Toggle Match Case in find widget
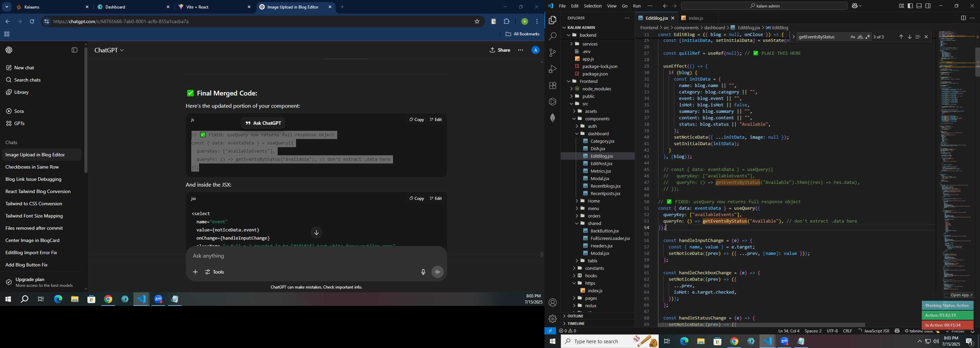 [x=852, y=37]
